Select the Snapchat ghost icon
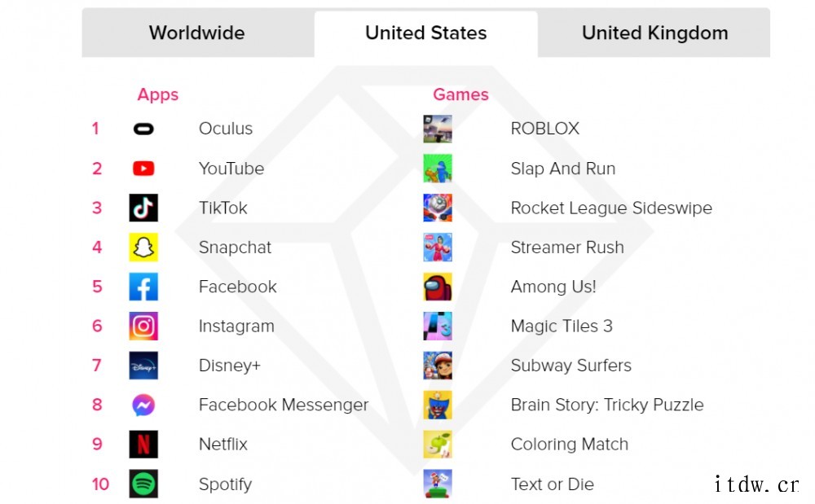The width and height of the screenshot is (815, 504). [x=143, y=247]
